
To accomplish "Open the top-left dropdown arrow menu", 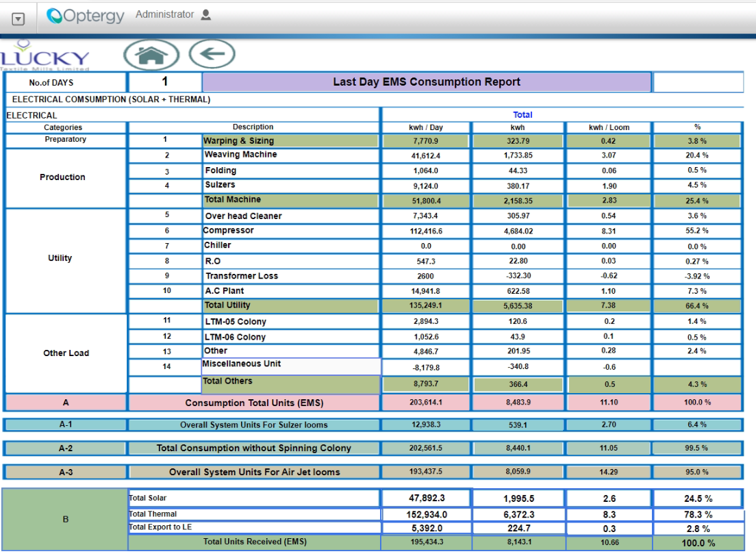I will pyautogui.click(x=18, y=19).
